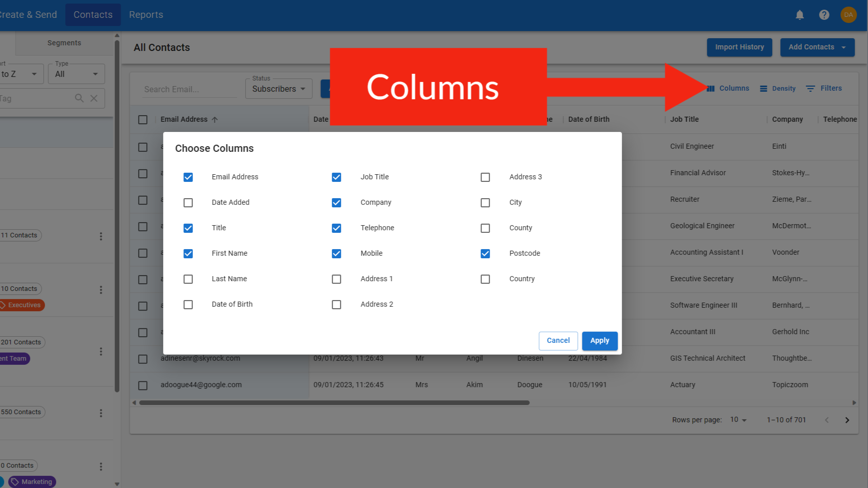Click the horizontal table scrollbar
Viewport: 868px width, 488px height.
click(334, 402)
